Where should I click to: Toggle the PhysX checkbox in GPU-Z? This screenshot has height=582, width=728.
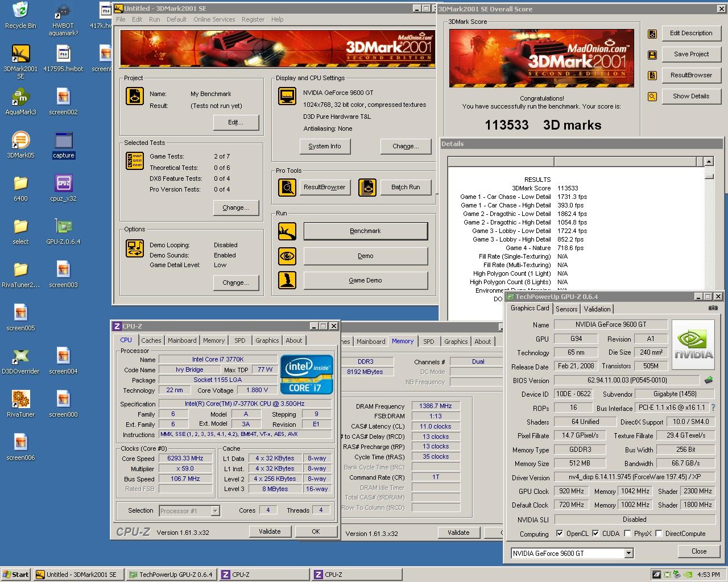tap(627, 534)
